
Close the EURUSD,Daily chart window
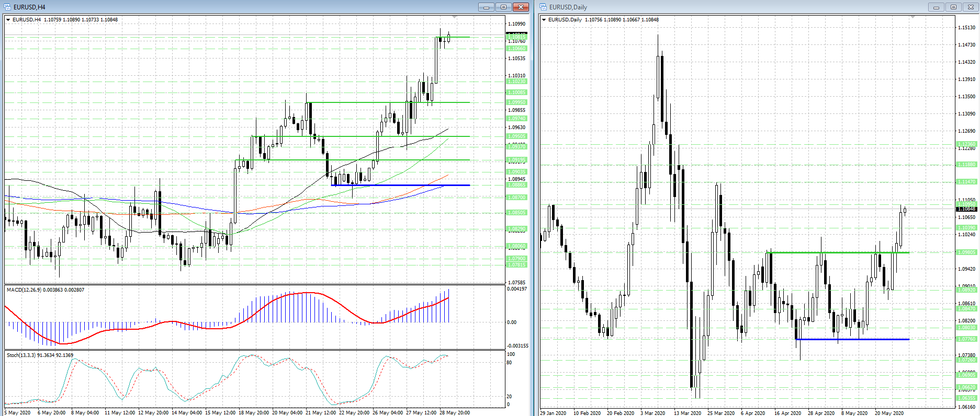point(970,7)
